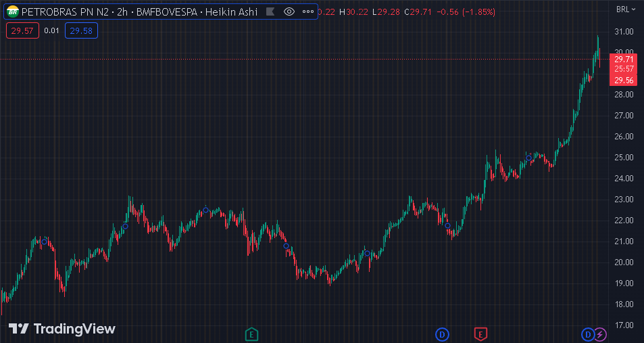Click the flag icon beside Heikin Ashi
Screen dimensions: 644x343
tap(270, 12)
